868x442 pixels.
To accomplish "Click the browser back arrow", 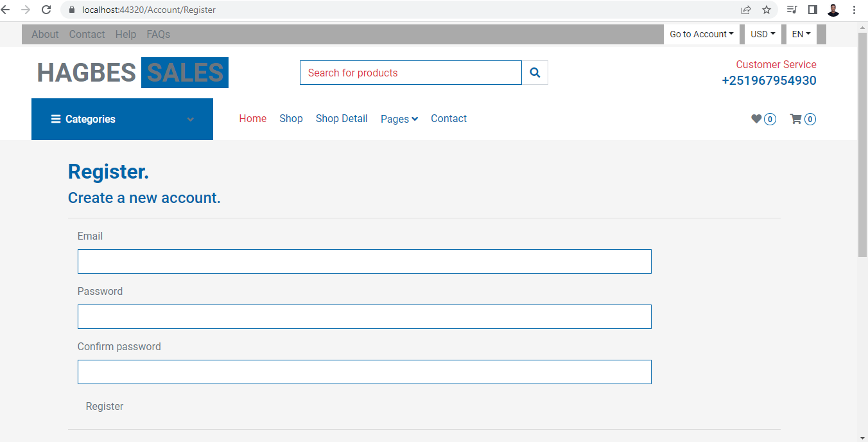I will pyautogui.click(x=6, y=10).
